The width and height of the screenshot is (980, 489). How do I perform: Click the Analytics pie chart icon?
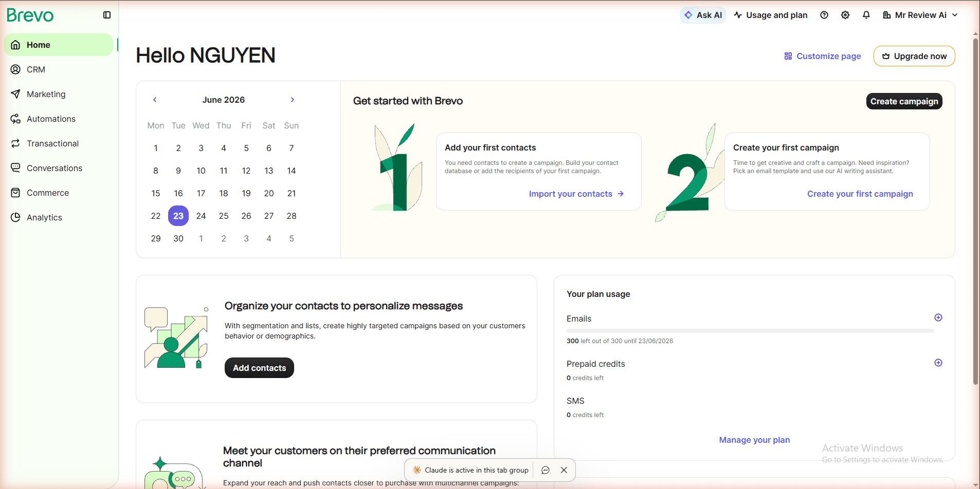(15, 217)
